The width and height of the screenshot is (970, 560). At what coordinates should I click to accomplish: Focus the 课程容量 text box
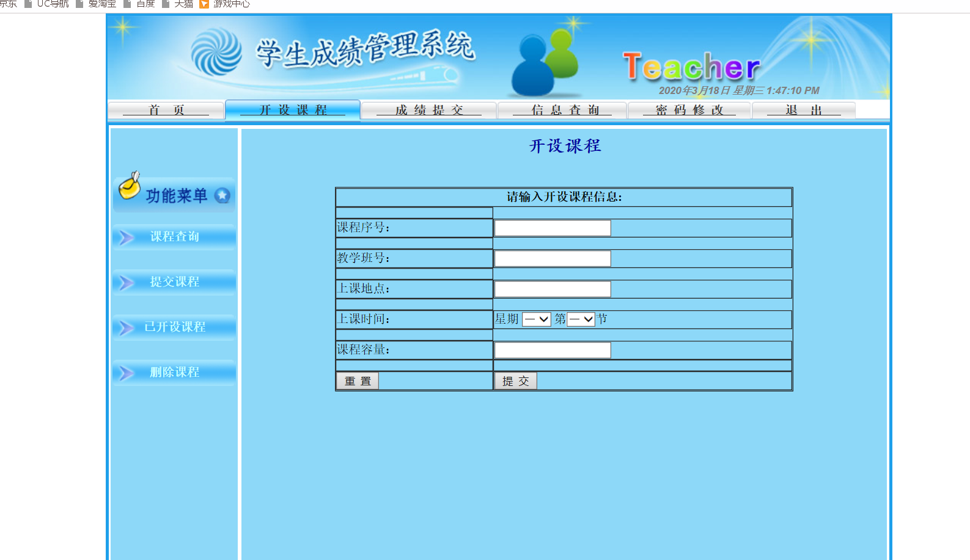(x=553, y=350)
